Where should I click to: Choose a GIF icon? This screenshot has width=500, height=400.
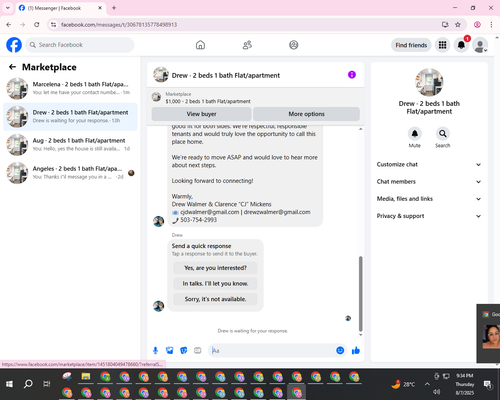pos(198,350)
